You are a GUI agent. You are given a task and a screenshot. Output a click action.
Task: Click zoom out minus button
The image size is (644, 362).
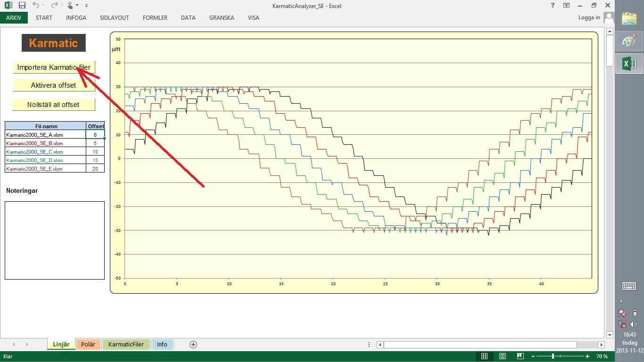coord(533,356)
